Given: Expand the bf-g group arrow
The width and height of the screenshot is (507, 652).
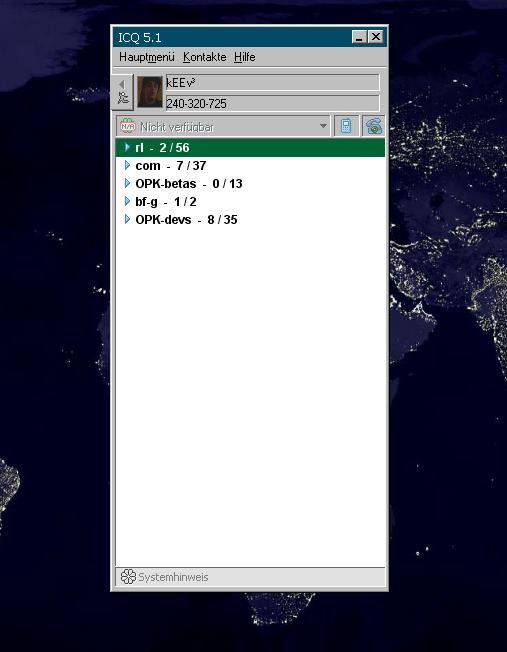Looking at the screenshot, I should (127, 201).
